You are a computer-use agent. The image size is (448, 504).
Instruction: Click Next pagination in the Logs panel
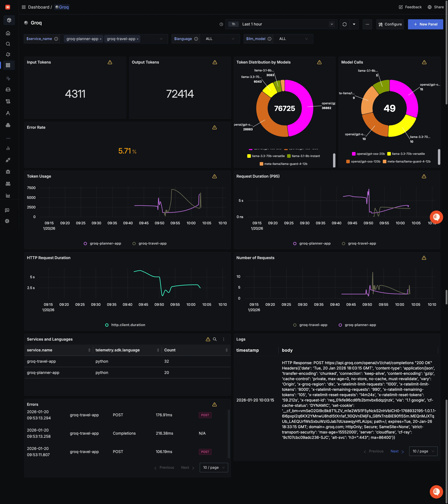pos(395,451)
